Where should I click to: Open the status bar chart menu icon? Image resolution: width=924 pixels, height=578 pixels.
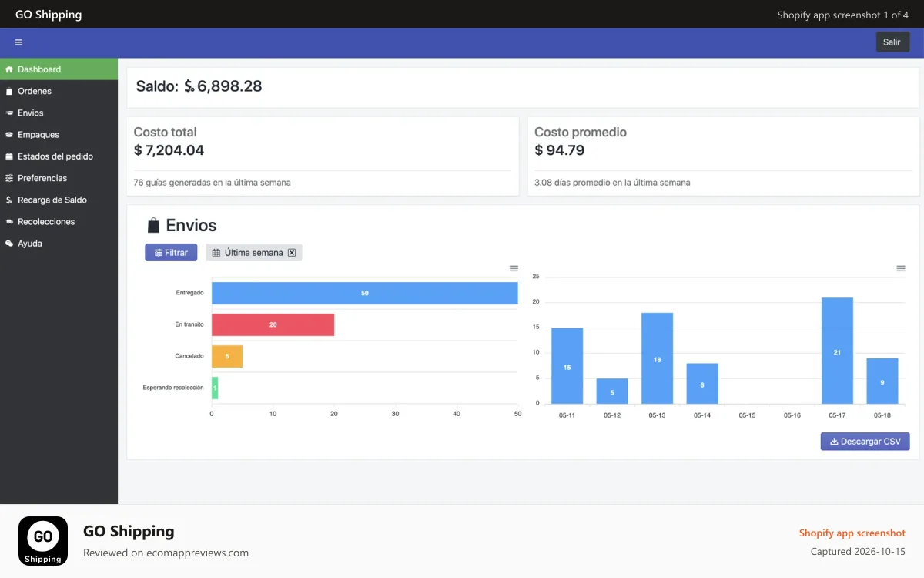coord(514,268)
